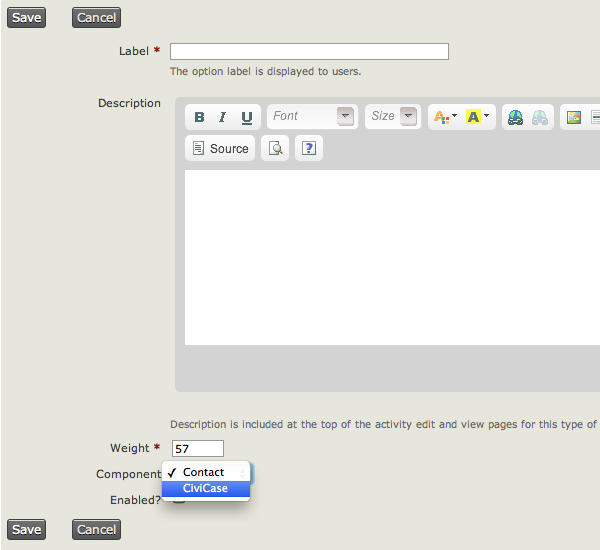Click the insert link globe icon

click(x=515, y=117)
